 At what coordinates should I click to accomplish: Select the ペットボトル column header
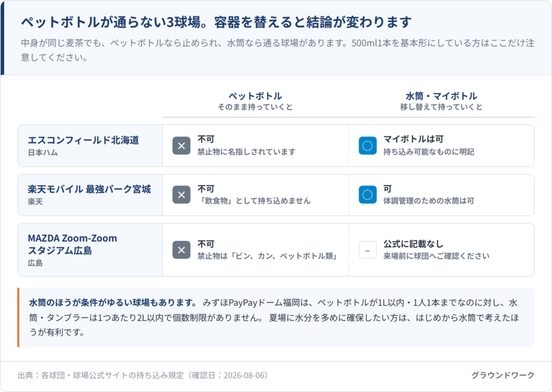pyautogui.click(x=255, y=96)
